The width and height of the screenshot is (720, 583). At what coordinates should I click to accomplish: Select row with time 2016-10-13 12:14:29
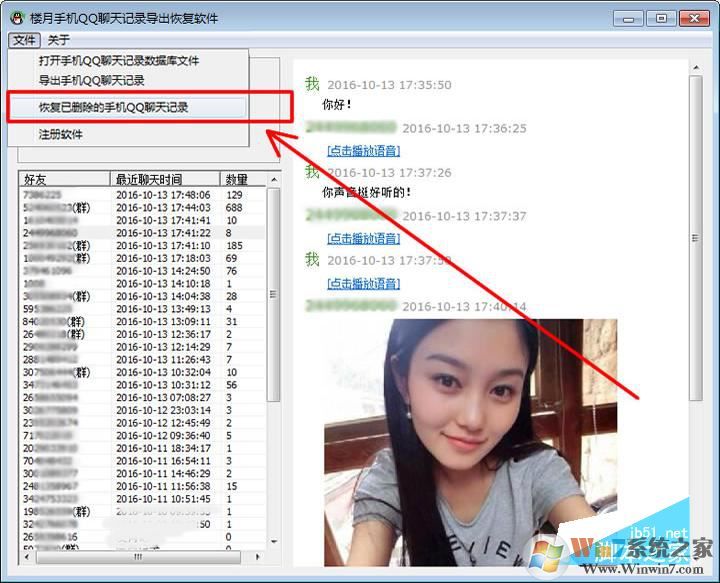pyautogui.click(x=142, y=347)
